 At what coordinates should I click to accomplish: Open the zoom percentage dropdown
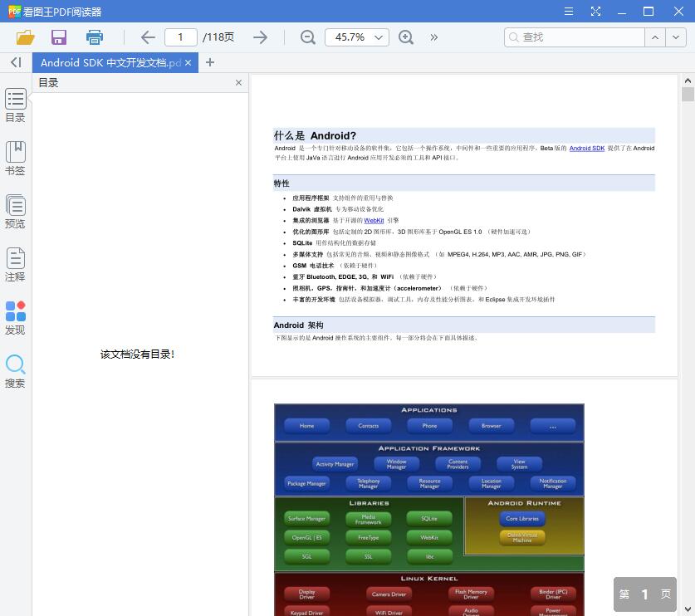tap(356, 37)
